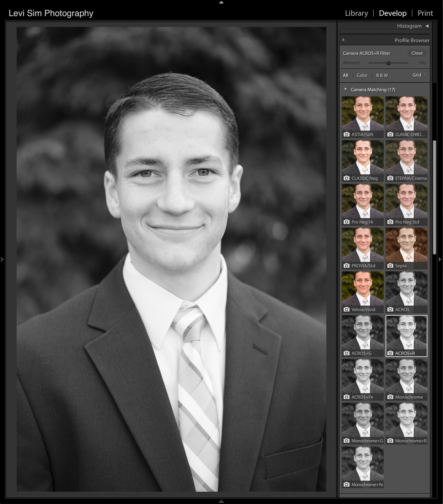Image resolution: width=443 pixels, height=504 pixels.
Task: Show the top panel via the top-edge arrow
Action: point(221,2)
